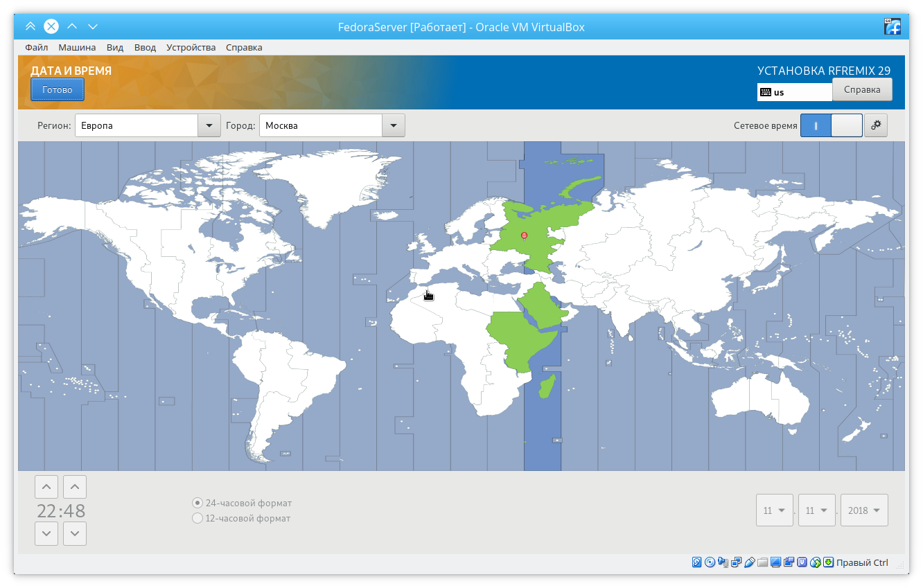This screenshot has height=588, width=923.
Task: Click USB devices icon in status bar
Action: (x=749, y=562)
